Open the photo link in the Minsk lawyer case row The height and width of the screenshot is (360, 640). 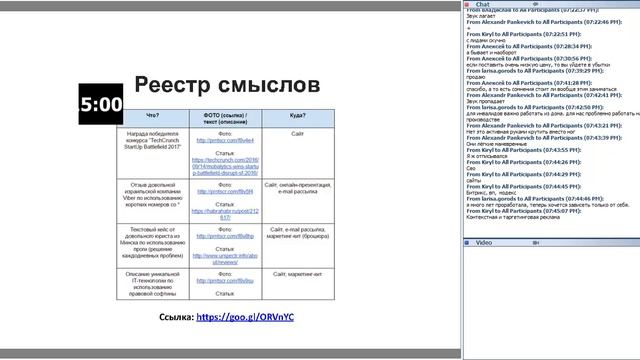(x=225, y=236)
